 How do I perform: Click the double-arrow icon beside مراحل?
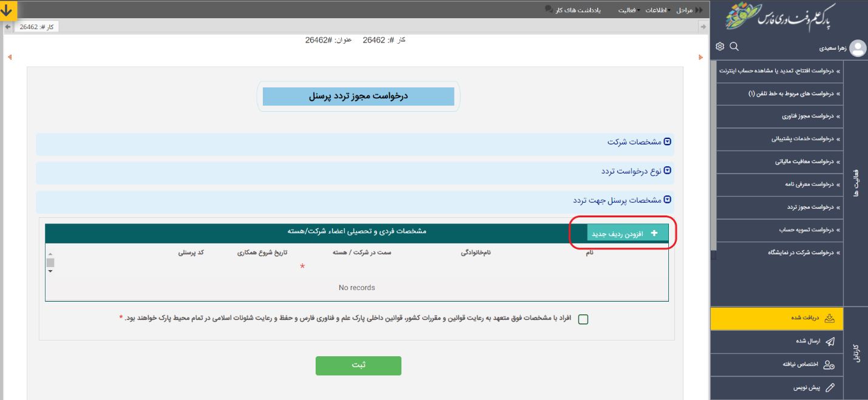[699, 10]
